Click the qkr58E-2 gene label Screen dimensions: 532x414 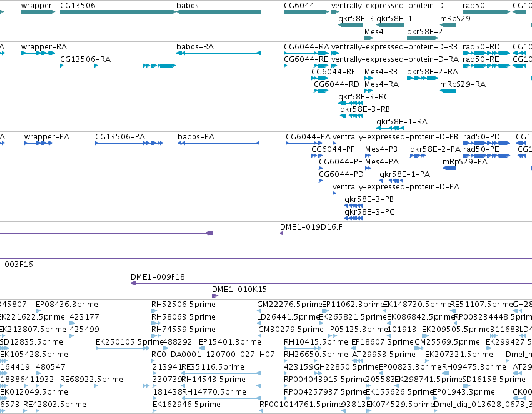(424, 32)
